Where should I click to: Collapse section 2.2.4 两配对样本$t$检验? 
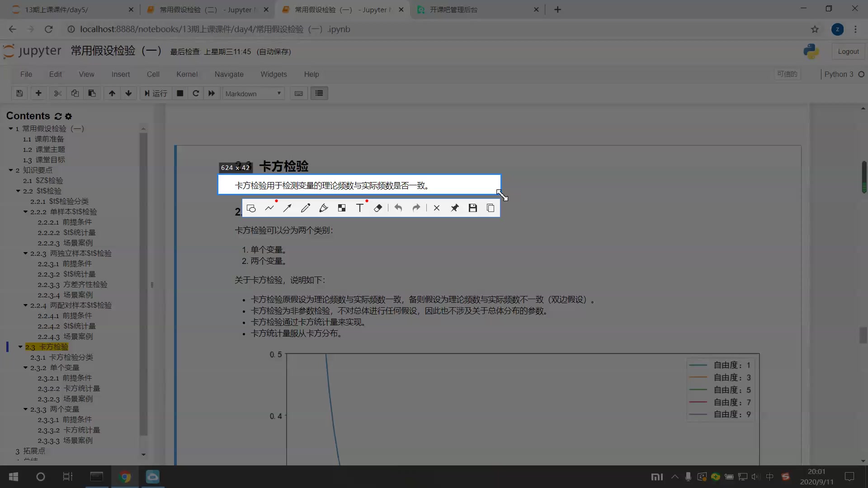click(x=25, y=305)
